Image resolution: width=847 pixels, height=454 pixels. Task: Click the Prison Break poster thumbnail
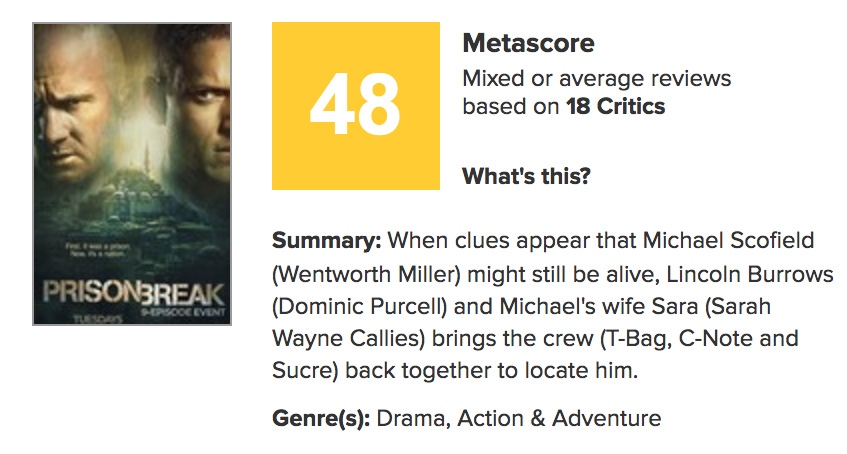[x=132, y=173]
